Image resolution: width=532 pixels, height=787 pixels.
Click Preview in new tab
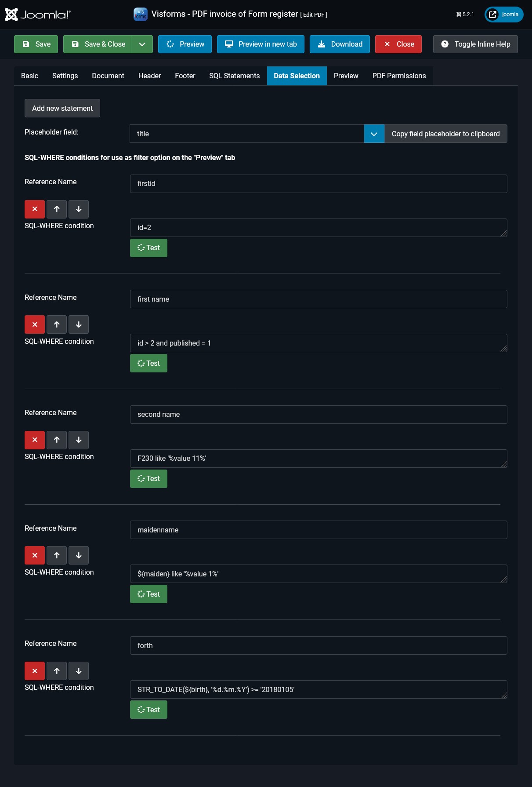point(261,44)
